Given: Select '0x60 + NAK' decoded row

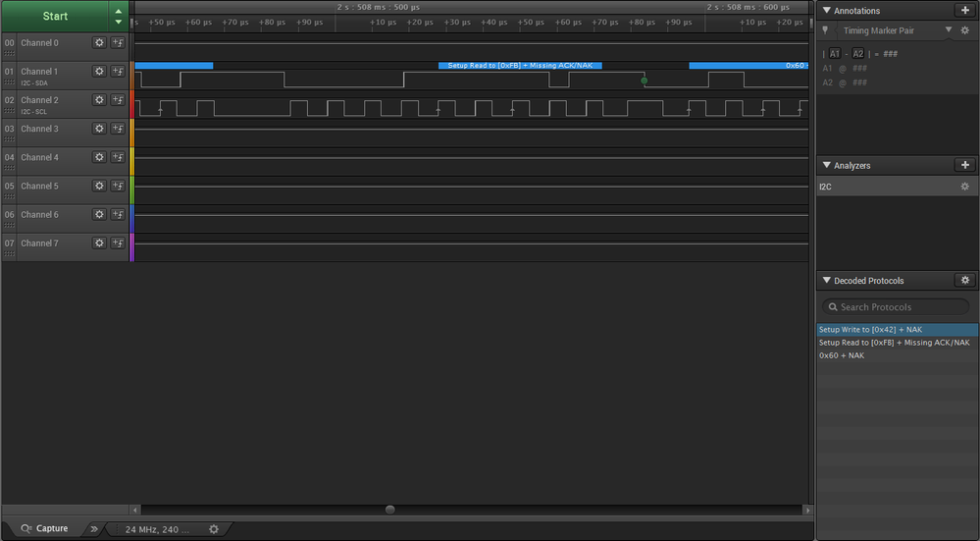Looking at the screenshot, I should click(898, 355).
